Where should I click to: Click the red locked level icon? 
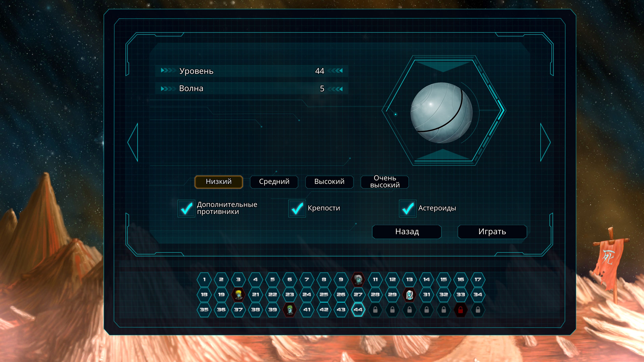click(461, 310)
